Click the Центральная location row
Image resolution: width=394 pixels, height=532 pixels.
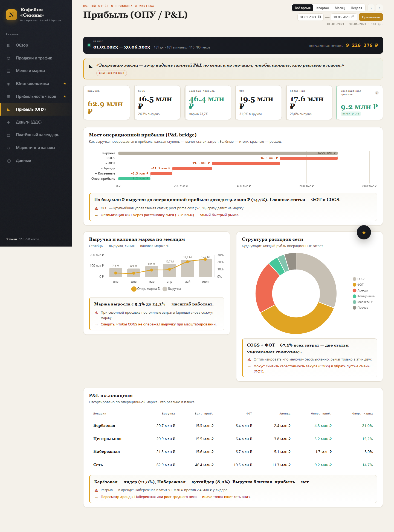pyautogui.click(x=233, y=439)
